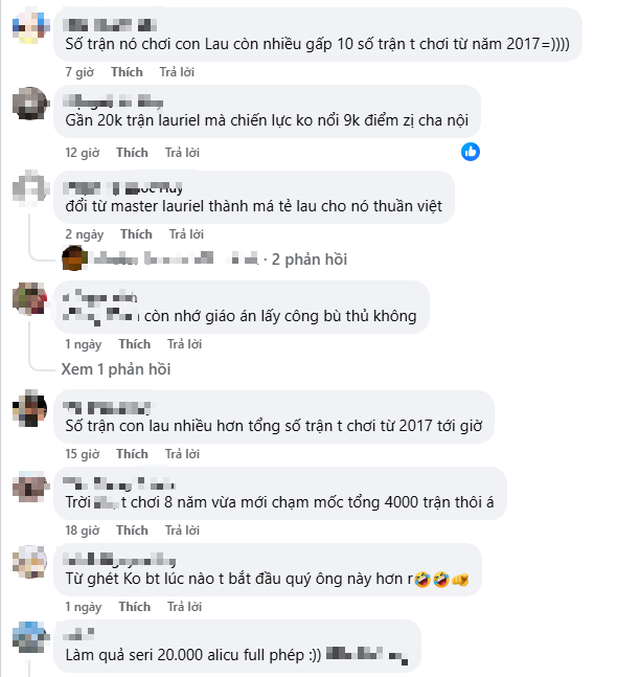640x677 pixels.
Task: Open avatar of the 'Gần 20k trận lauriel' commenter
Action: pyautogui.click(x=29, y=103)
